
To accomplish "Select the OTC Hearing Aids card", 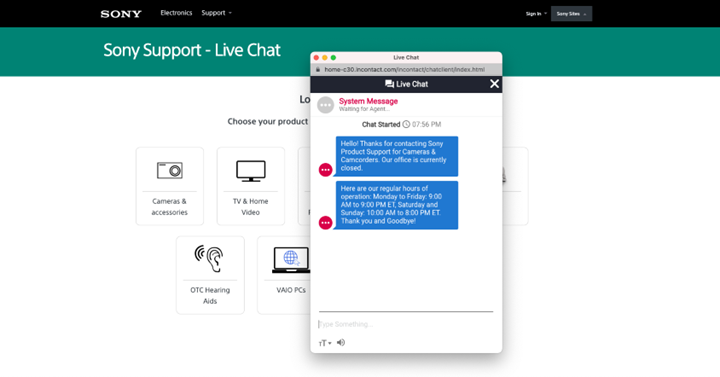I will (x=210, y=275).
